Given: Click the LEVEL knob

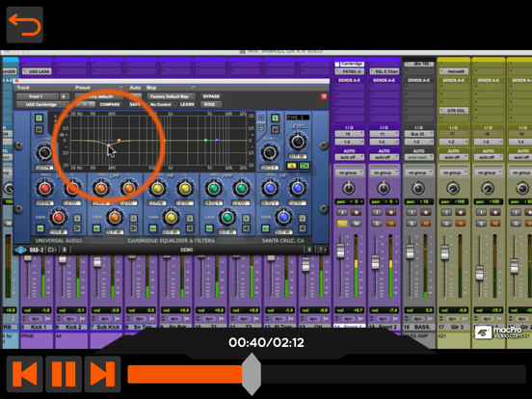Looking at the screenshot, I should point(298,142).
